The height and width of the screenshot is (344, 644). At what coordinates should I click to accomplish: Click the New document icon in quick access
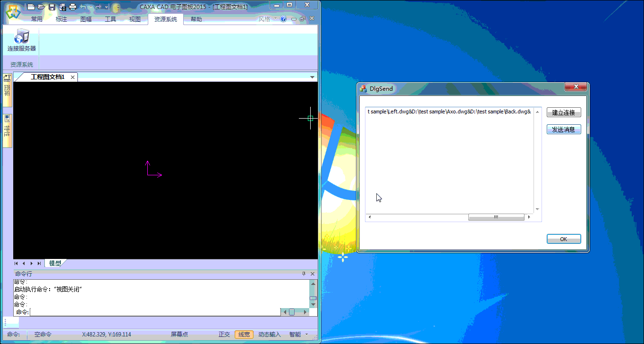click(31, 7)
